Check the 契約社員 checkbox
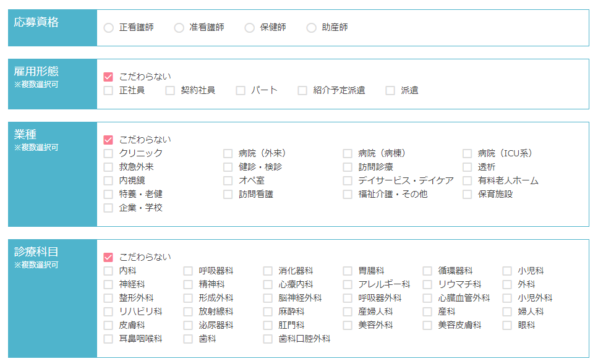This screenshot has width=598, height=364. 170,91
